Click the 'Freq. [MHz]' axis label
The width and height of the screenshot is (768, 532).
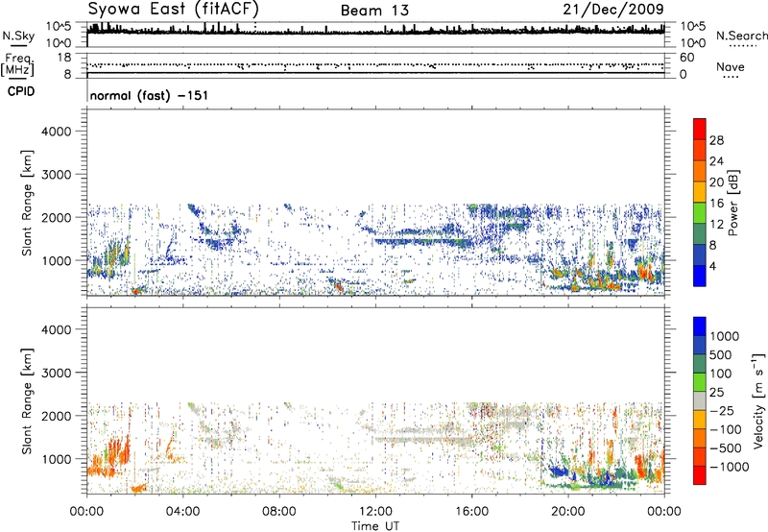[18, 64]
